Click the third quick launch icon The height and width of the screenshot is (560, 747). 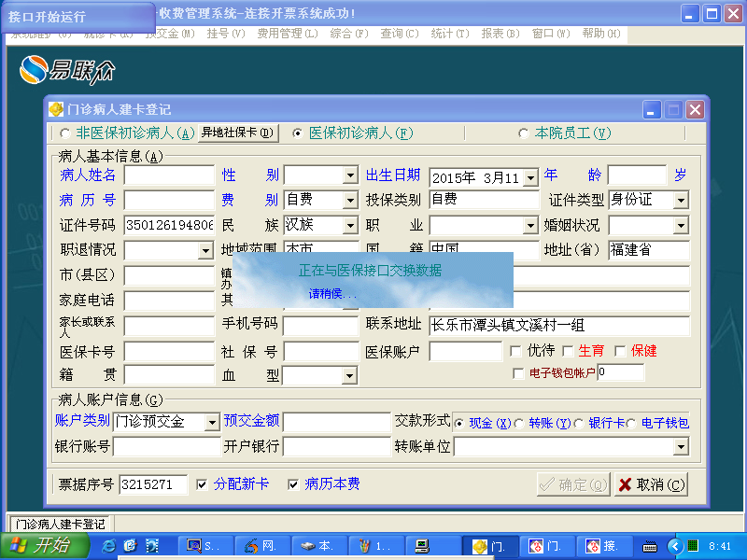[152, 546]
